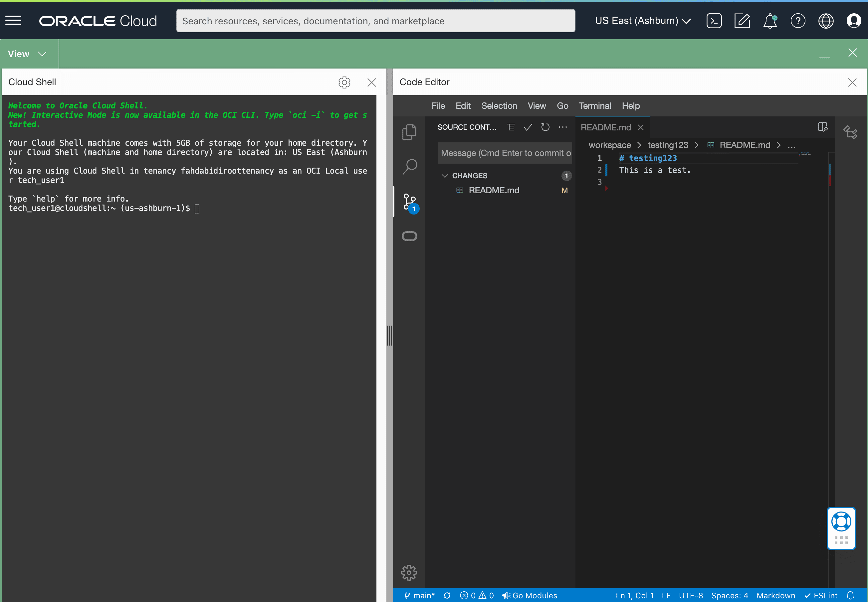This screenshot has width=868, height=602.
Task: Close the Code Editor panel
Action: [x=852, y=82]
